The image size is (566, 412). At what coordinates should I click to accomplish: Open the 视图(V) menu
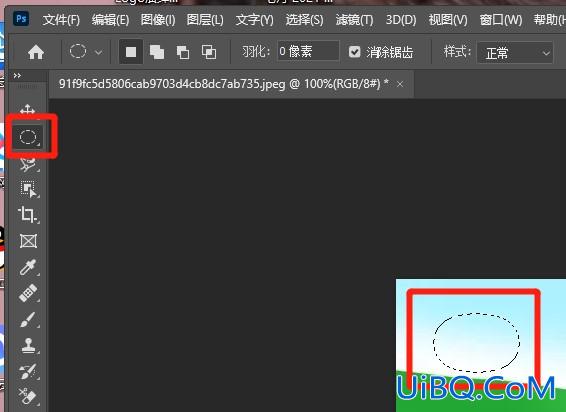coord(448,19)
